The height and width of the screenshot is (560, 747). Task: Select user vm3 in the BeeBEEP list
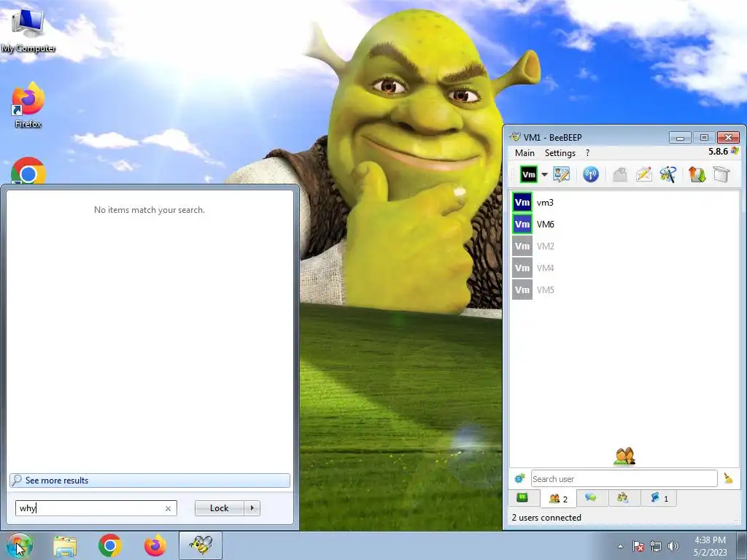pyautogui.click(x=625, y=203)
